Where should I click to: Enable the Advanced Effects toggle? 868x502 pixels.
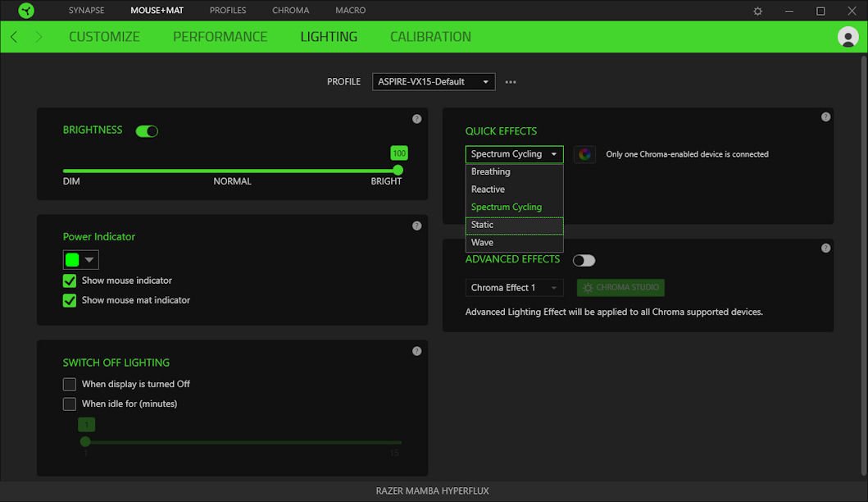(584, 260)
